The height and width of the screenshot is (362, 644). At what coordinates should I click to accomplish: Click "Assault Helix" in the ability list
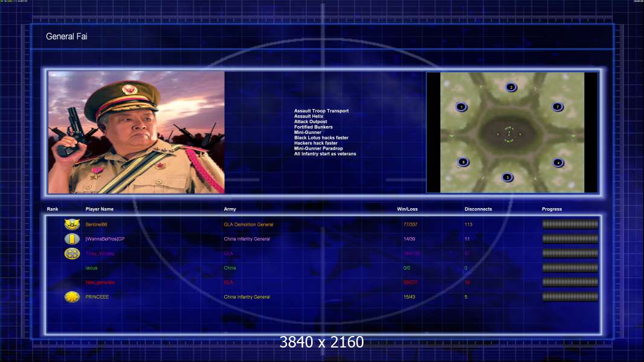(309, 116)
